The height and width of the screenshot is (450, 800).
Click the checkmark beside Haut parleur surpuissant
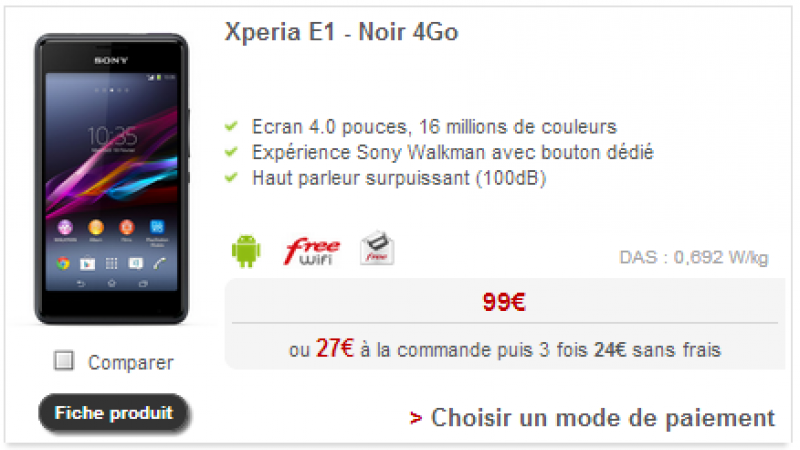point(232,177)
